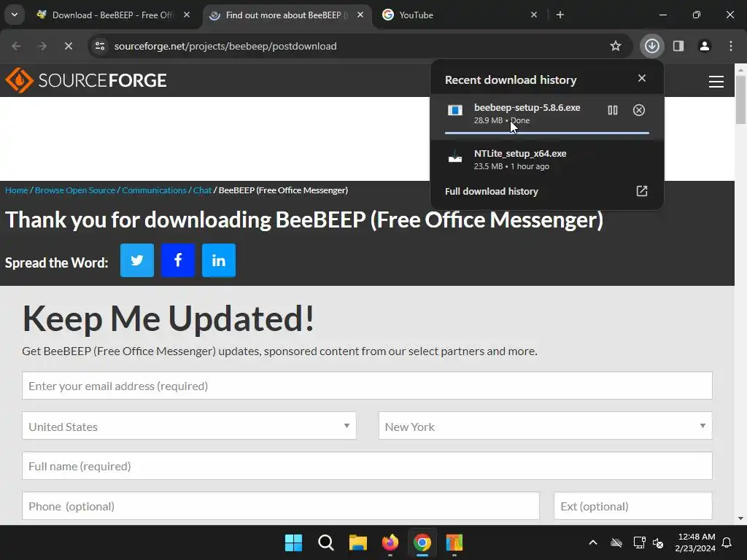
Task: View site information icon in address bar
Action: [x=100, y=46]
